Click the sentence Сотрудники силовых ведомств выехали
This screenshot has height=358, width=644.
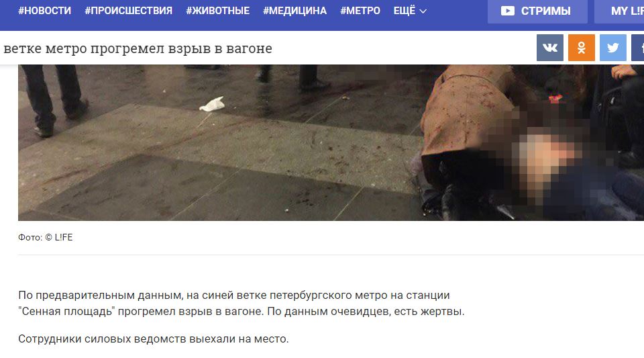click(x=153, y=339)
